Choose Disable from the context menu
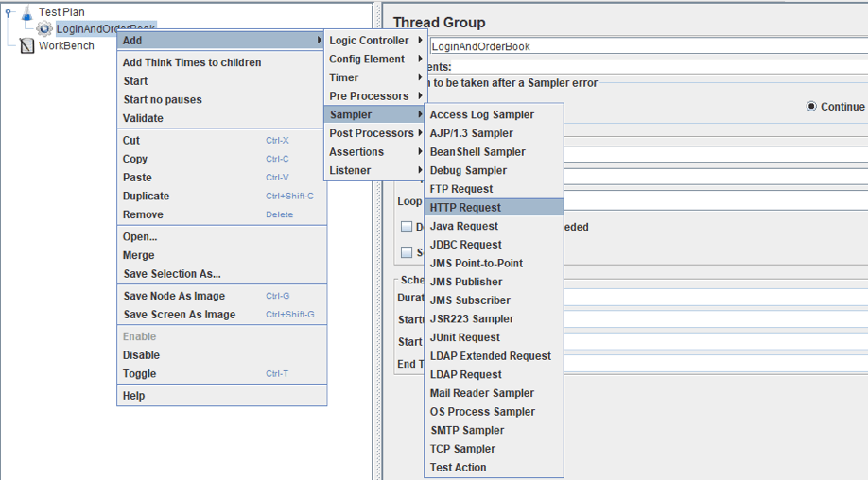Viewport: 868px width, 480px height. pos(221,355)
